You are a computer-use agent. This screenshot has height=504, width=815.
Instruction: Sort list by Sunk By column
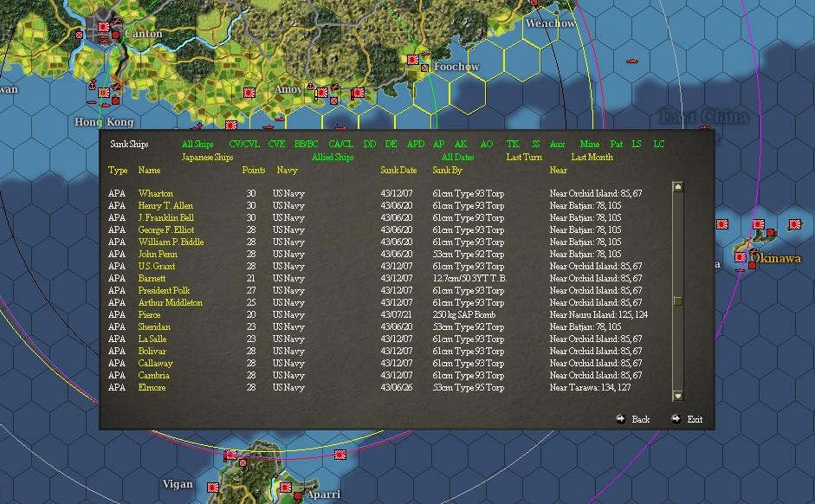coord(448,171)
